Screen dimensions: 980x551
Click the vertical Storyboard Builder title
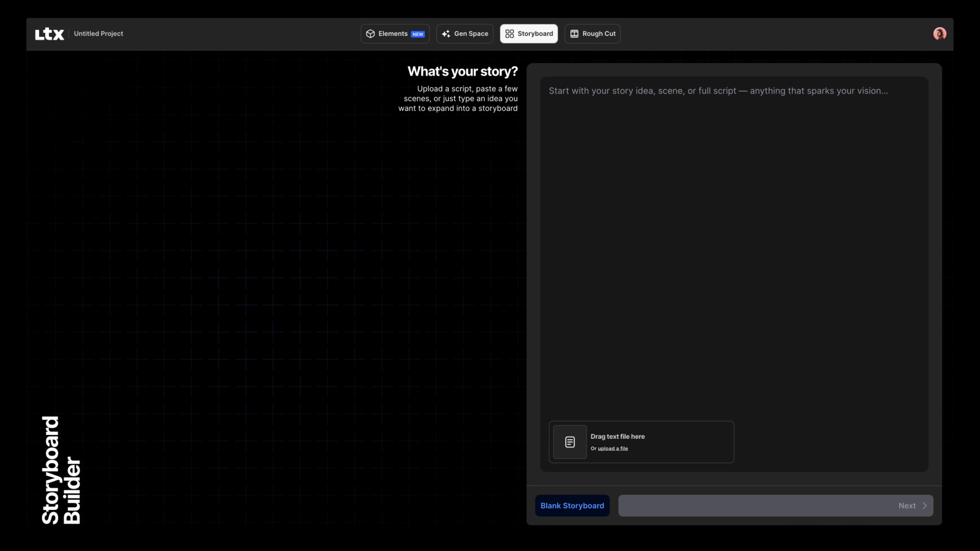point(61,470)
